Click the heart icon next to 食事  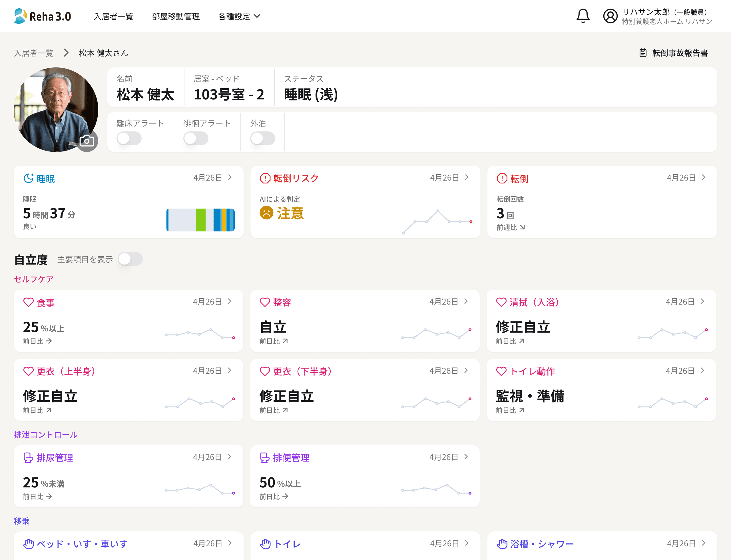pos(28,302)
